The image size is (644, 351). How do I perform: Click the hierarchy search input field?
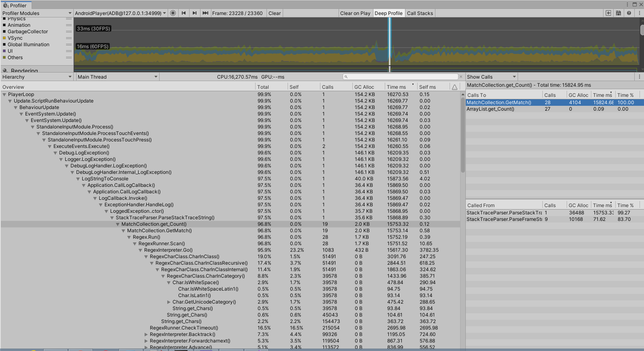(401, 77)
